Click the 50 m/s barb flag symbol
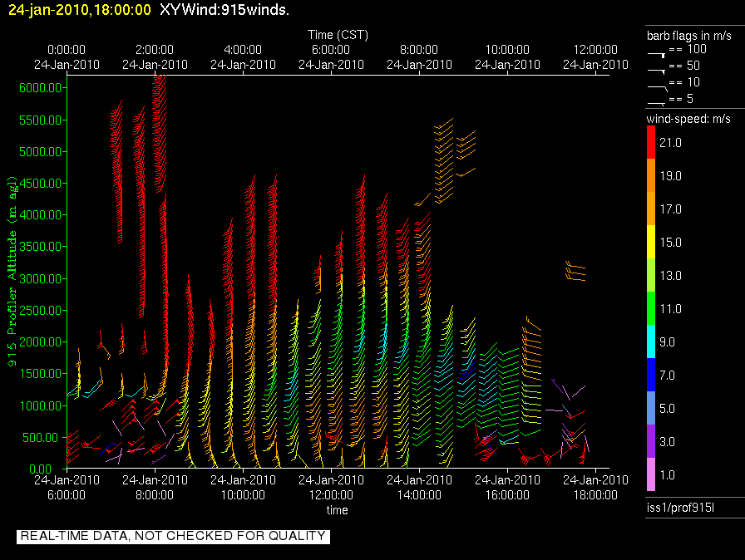Image resolution: width=745 pixels, height=560 pixels. [656, 71]
